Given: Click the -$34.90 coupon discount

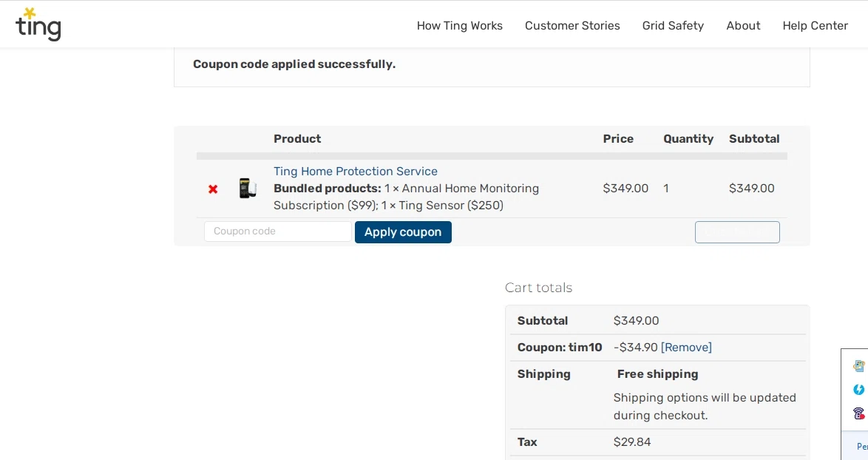Looking at the screenshot, I should point(636,347).
